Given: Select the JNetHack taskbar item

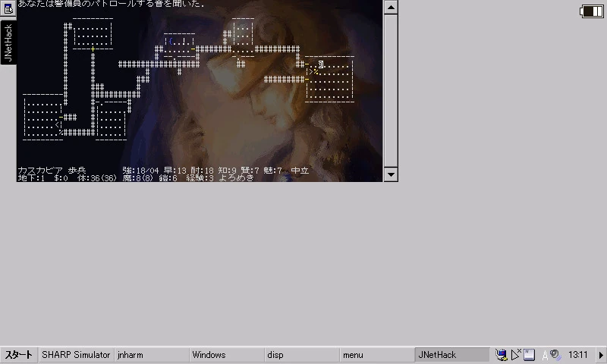Looking at the screenshot, I should click(451, 355).
